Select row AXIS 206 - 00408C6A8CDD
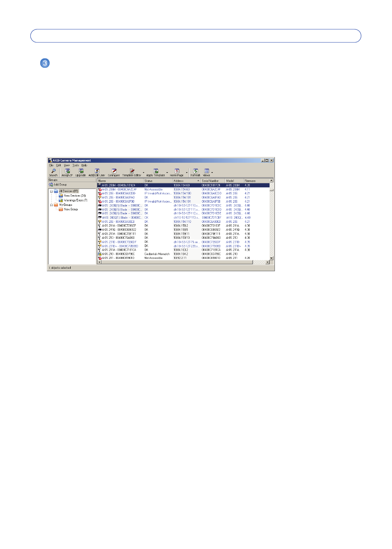Screen dimensions: 392x549 pos(183,194)
